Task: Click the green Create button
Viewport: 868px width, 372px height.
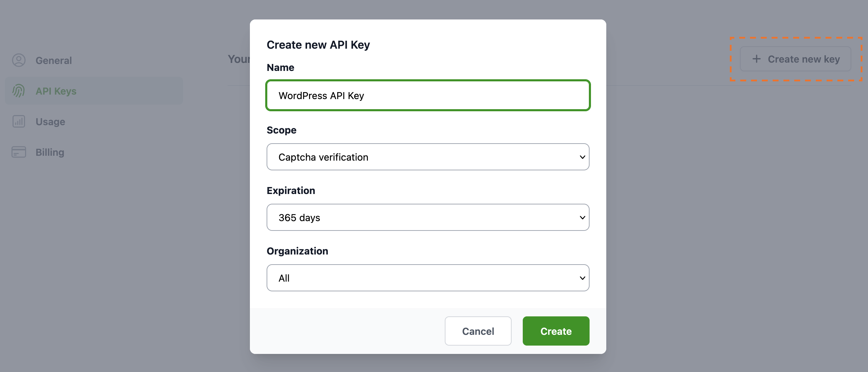Action: (x=555, y=331)
